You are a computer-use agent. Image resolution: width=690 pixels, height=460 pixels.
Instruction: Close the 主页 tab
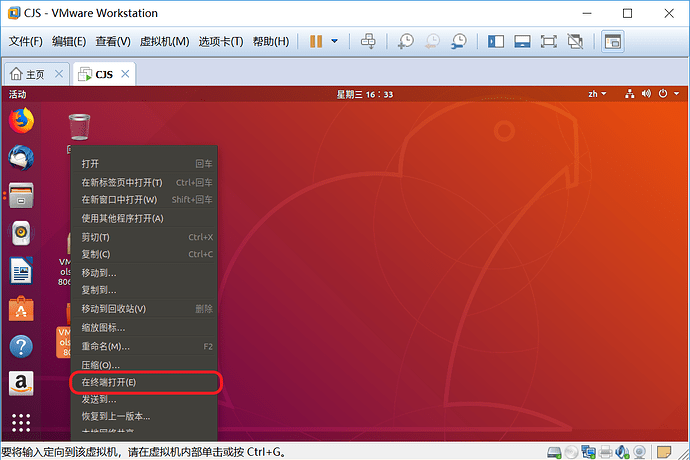tap(59, 74)
